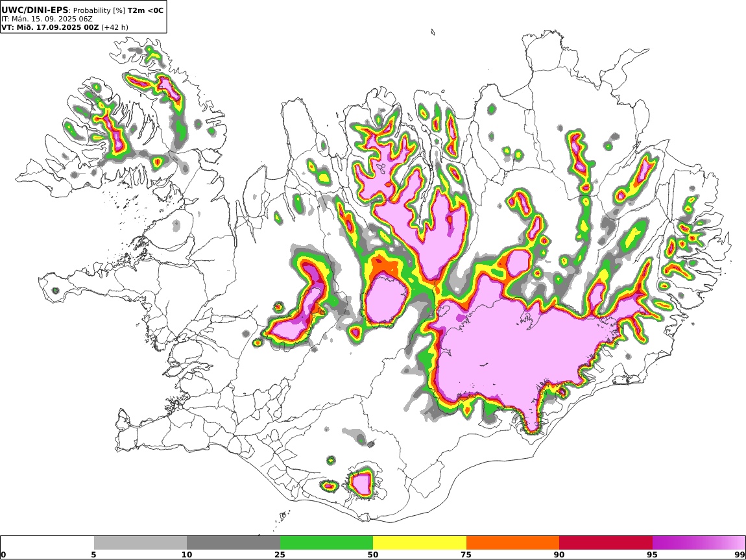The width and height of the screenshot is (746, 560).
Task: Click the 90-95% red legend swatch
Action: pos(606,542)
